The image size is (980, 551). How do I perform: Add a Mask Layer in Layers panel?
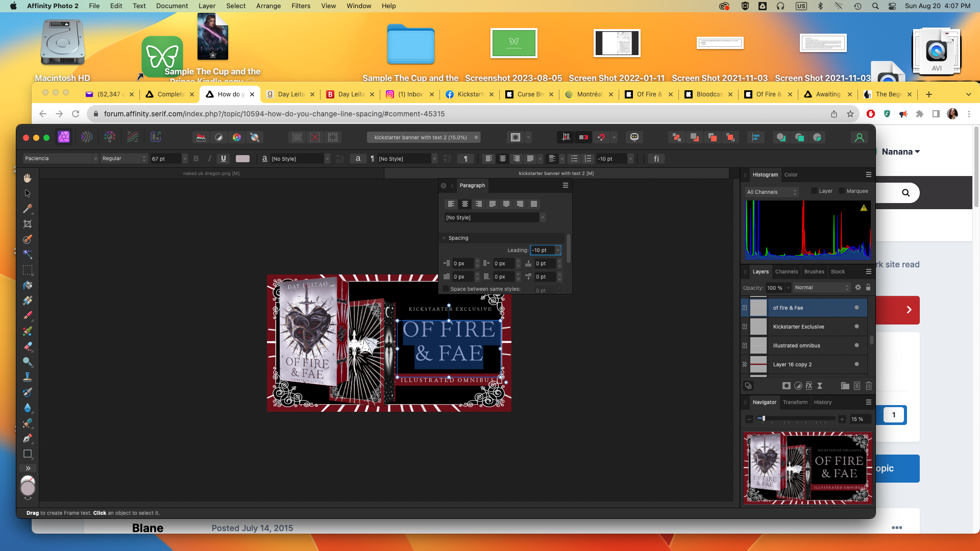tap(787, 386)
